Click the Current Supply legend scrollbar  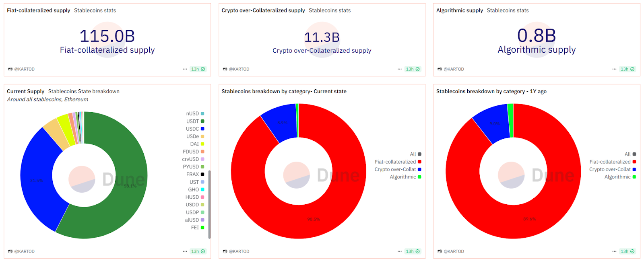pyautogui.click(x=209, y=204)
